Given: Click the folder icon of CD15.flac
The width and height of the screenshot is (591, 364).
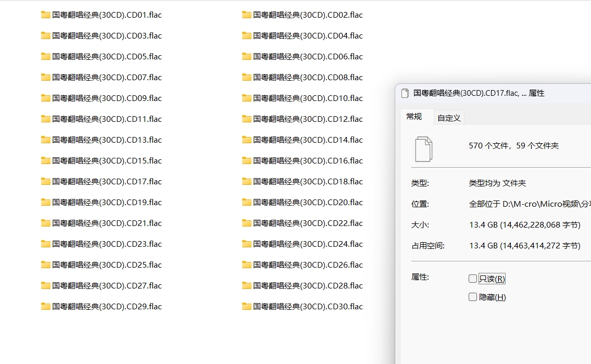Looking at the screenshot, I should point(46,161).
